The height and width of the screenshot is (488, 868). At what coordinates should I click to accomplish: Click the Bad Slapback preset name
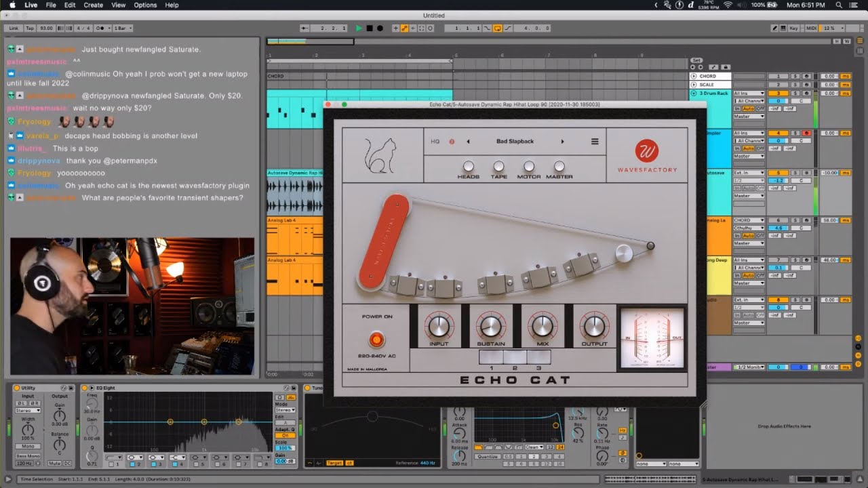[x=515, y=142]
